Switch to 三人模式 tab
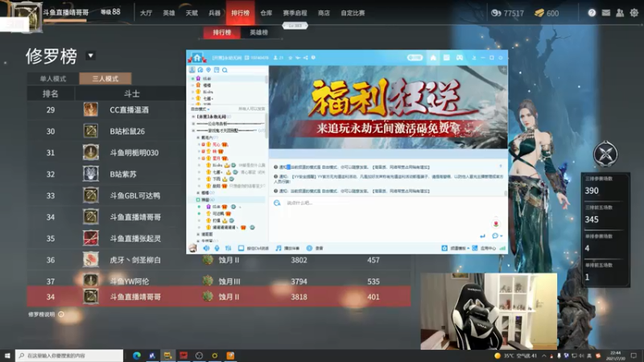The height and width of the screenshot is (362, 644). pyautogui.click(x=105, y=78)
